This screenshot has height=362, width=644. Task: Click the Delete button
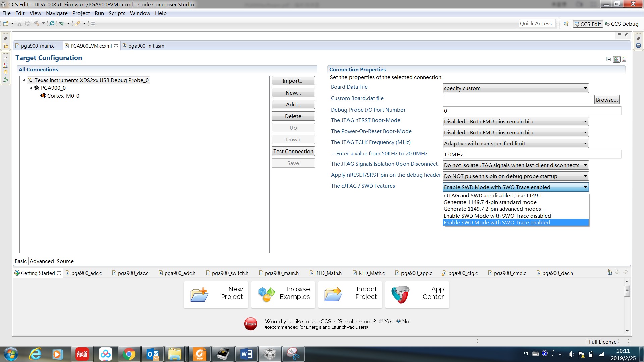[x=293, y=116]
